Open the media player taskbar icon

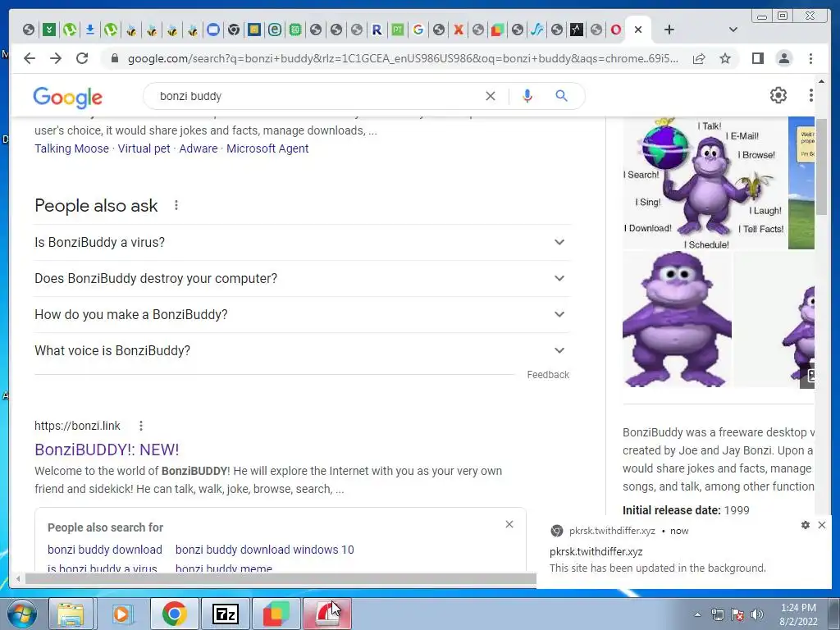121,614
